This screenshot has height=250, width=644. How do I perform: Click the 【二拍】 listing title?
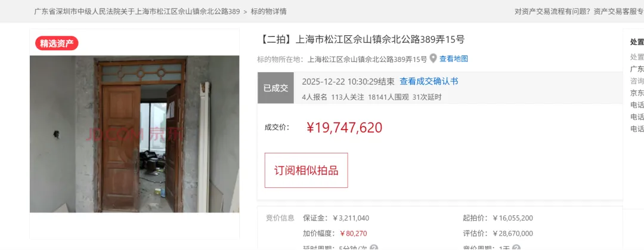tap(362, 39)
